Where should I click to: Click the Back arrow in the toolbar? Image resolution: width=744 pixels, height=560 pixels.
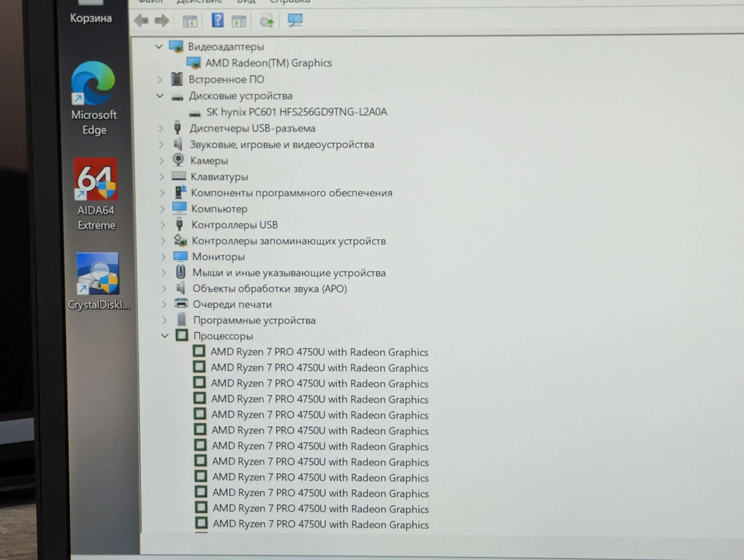(141, 21)
